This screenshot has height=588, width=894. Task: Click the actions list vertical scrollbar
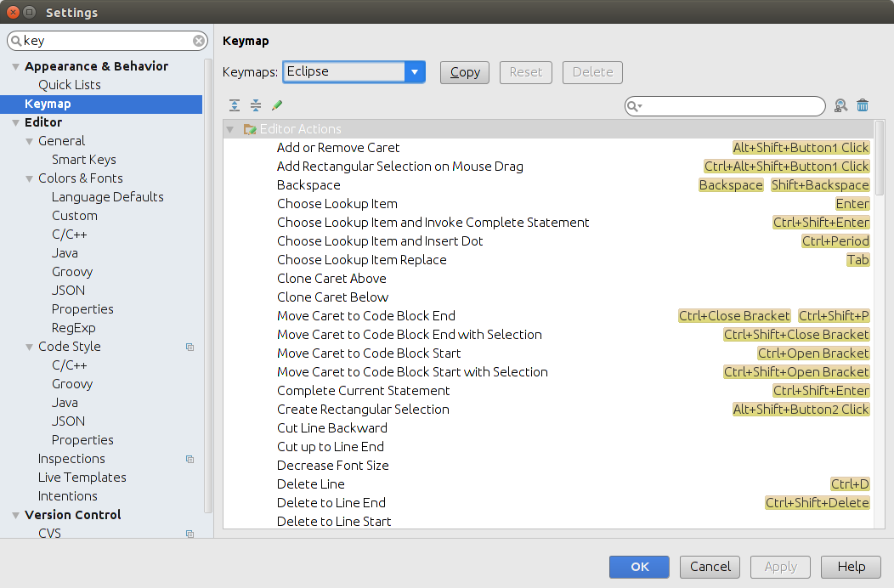[880, 157]
